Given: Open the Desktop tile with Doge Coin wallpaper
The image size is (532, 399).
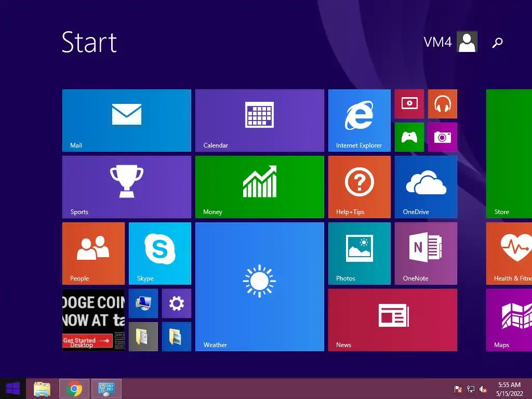Looking at the screenshot, I should (94, 320).
